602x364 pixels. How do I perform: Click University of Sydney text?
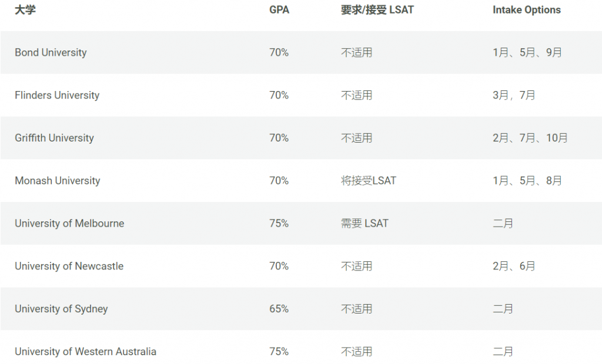61,309
